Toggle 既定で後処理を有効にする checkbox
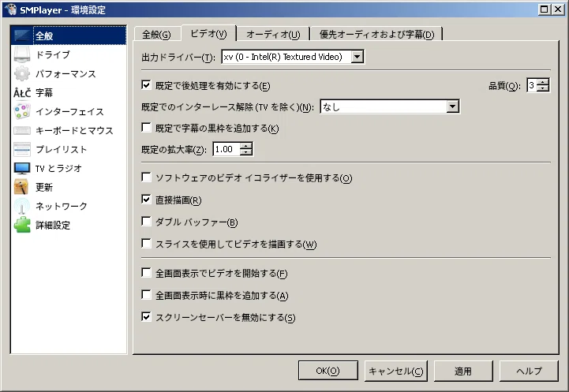The width and height of the screenshot is (569, 392). 146,85
